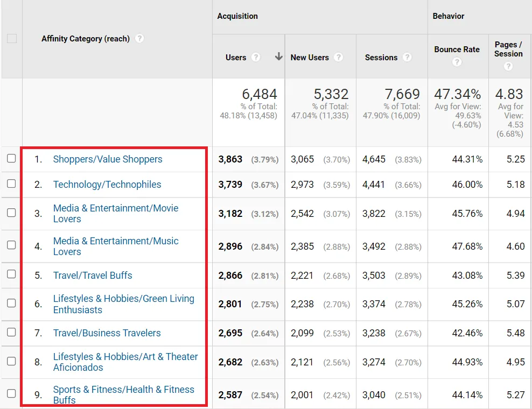Click the Users column help icon
Viewport: 532px width, 409px height.
[x=256, y=58]
